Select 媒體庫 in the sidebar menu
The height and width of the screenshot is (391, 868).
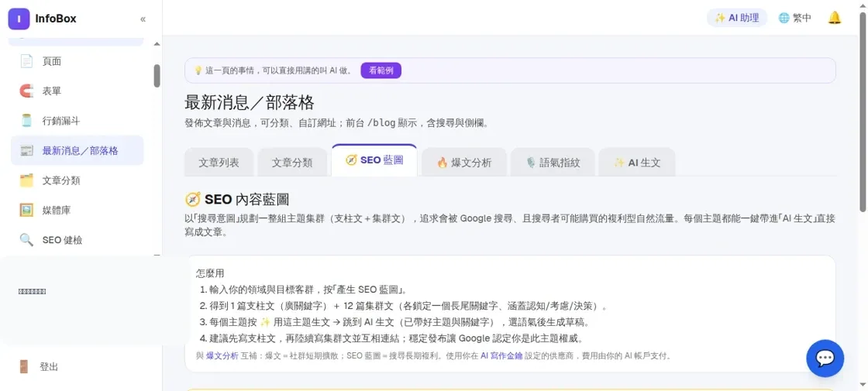[x=56, y=211]
